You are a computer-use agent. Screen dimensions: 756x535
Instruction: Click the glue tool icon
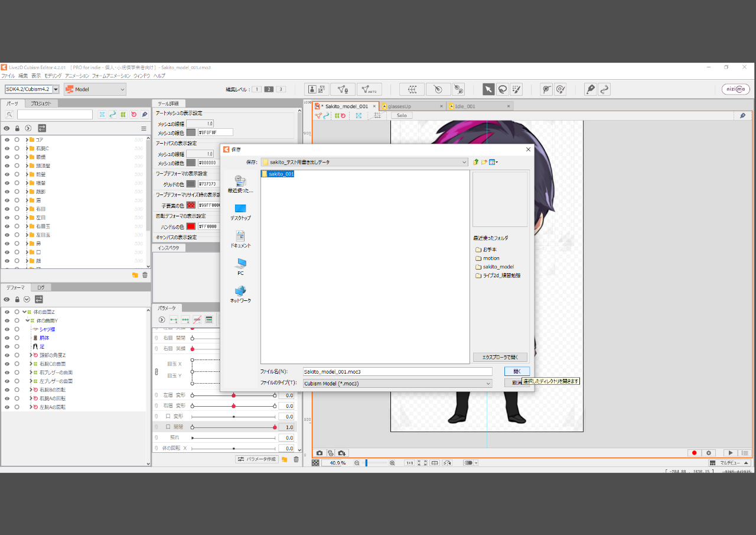pos(458,89)
